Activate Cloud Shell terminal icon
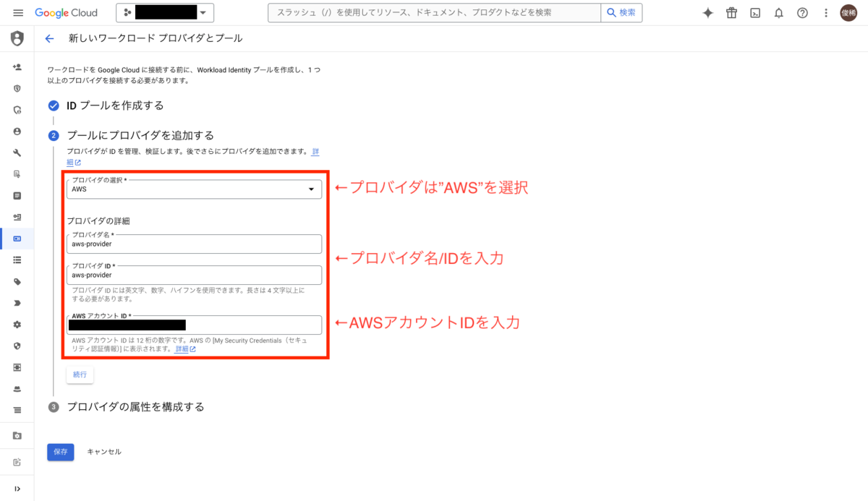868x501 pixels. pyautogui.click(x=754, y=13)
